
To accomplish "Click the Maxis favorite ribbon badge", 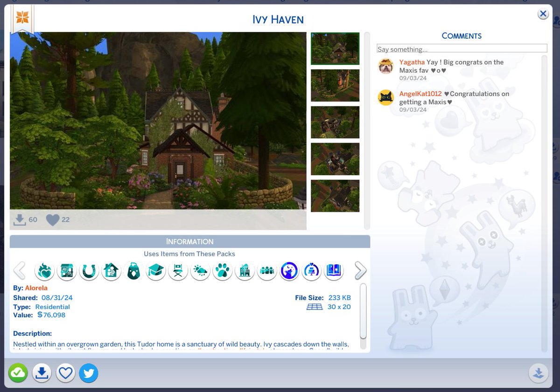I will tap(22, 20).
